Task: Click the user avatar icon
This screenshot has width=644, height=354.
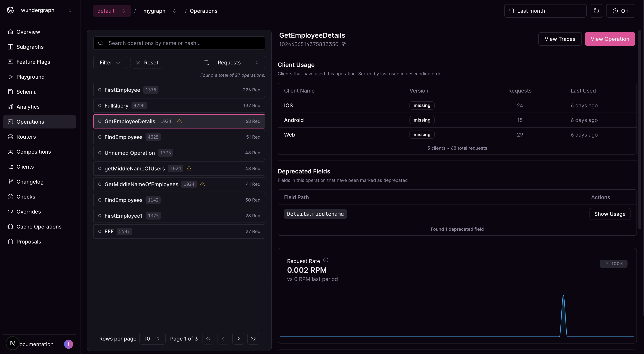Action: click(x=68, y=344)
